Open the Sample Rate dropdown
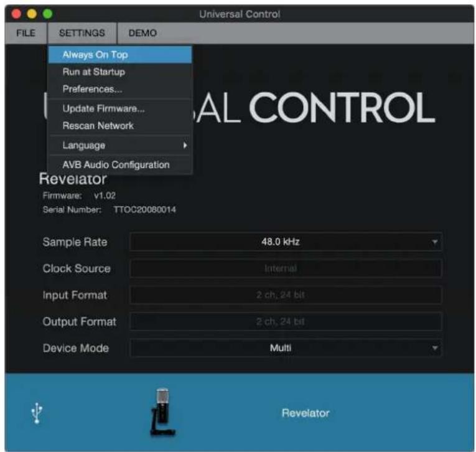This screenshot has height=452, width=476. click(x=286, y=242)
